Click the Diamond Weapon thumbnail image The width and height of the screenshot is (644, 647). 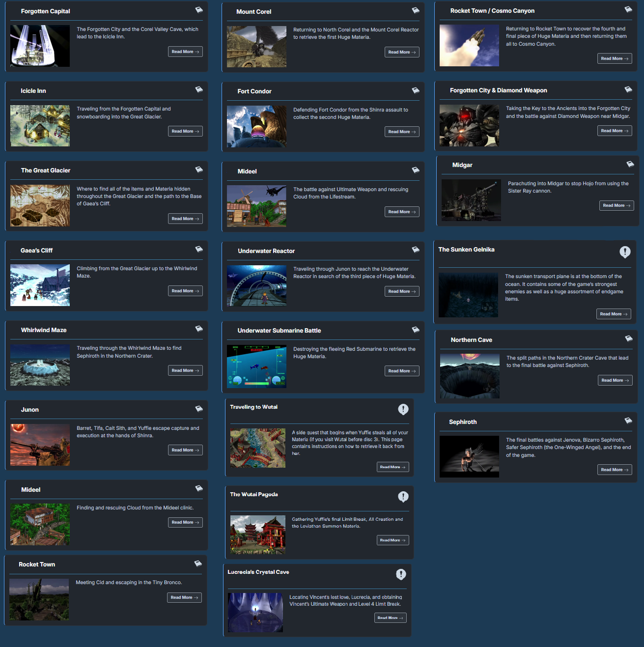[x=469, y=125]
